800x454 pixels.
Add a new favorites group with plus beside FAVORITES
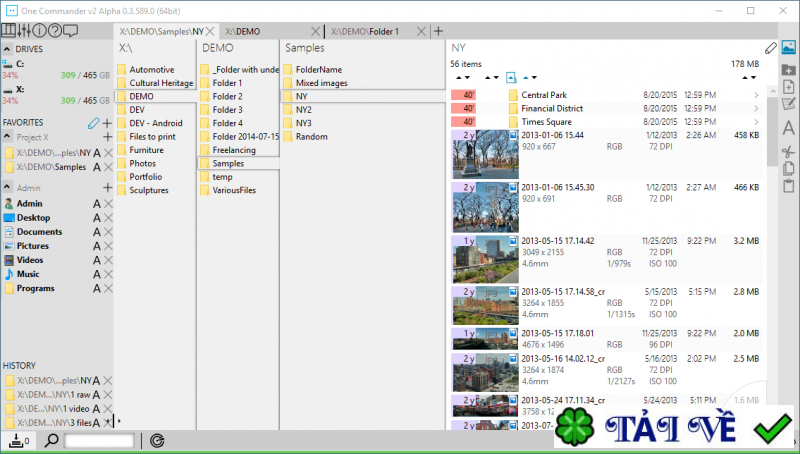click(107, 123)
